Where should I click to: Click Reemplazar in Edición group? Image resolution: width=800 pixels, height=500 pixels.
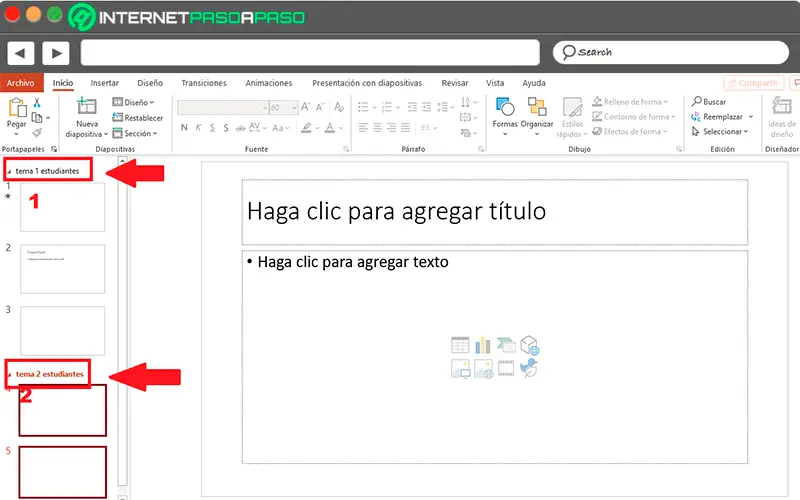pyautogui.click(x=722, y=116)
